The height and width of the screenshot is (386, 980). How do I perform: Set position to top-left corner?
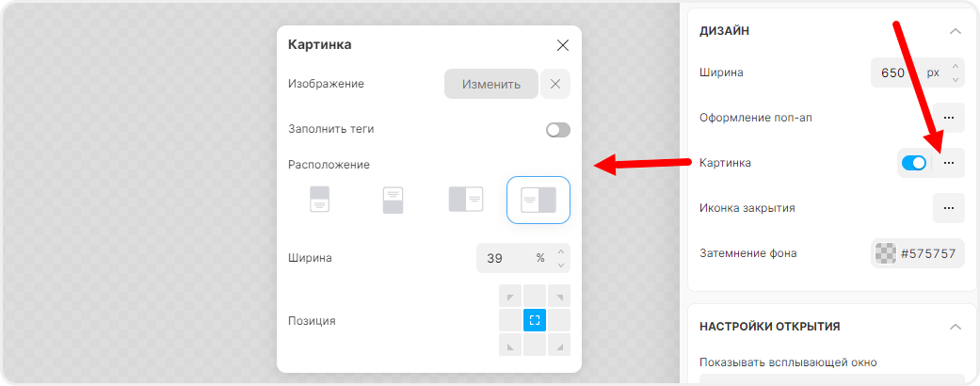click(x=510, y=296)
